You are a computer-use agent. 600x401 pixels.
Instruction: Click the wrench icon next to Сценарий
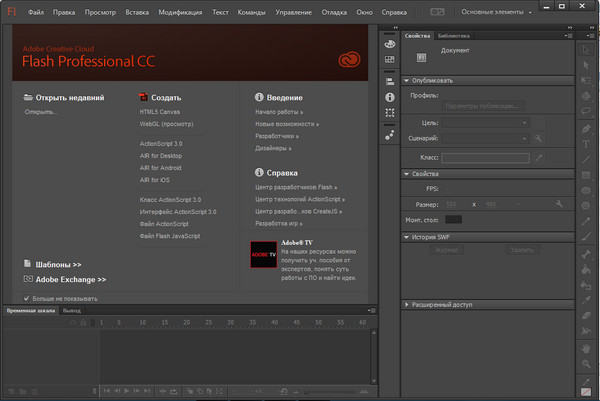point(538,138)
